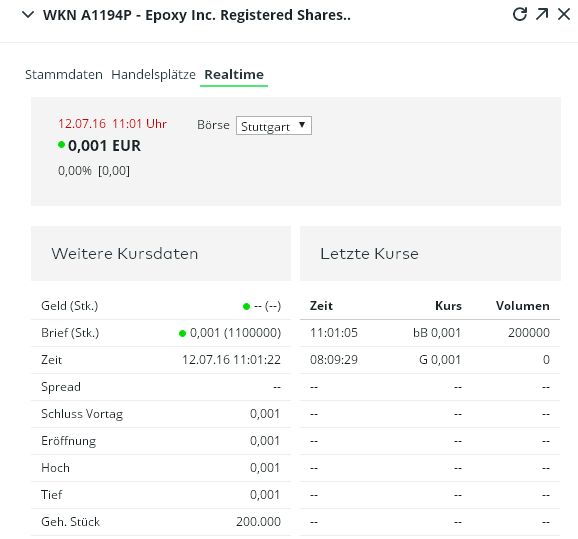Click the 'Hoch' row label
This screenshot has width=578, height=539.
pos(55,467)
